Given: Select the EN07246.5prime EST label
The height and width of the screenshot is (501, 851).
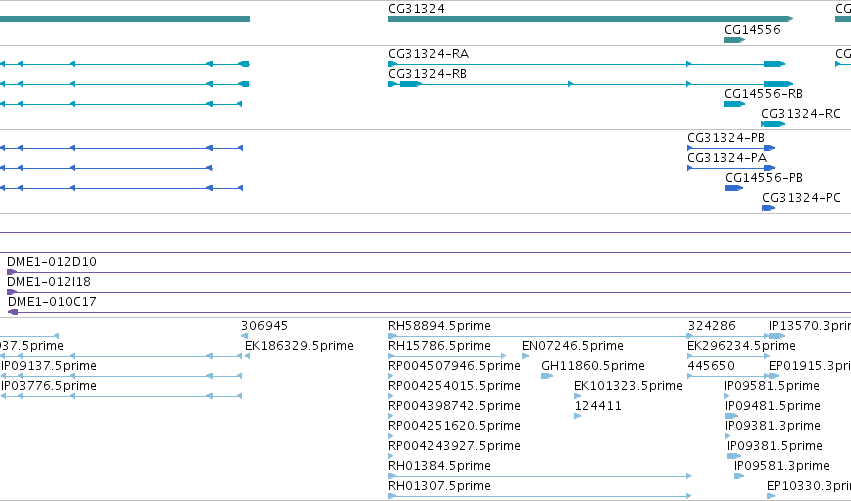Looking at the screenshot, I should (x=573, y=346).
